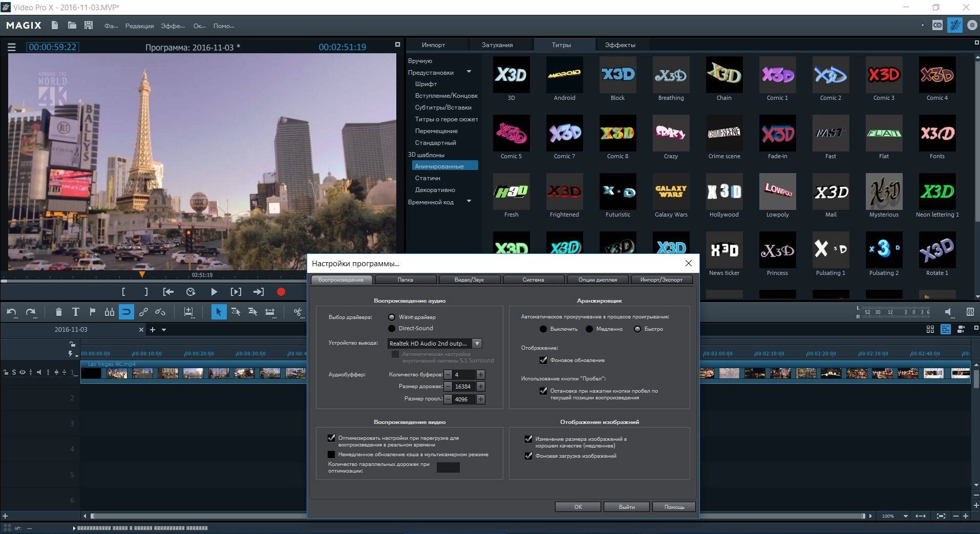Click the Undo arrow in the timeline toolbar
Image resolution: width=980 pixels, height=534 pixels.
[x=12, y=312]
